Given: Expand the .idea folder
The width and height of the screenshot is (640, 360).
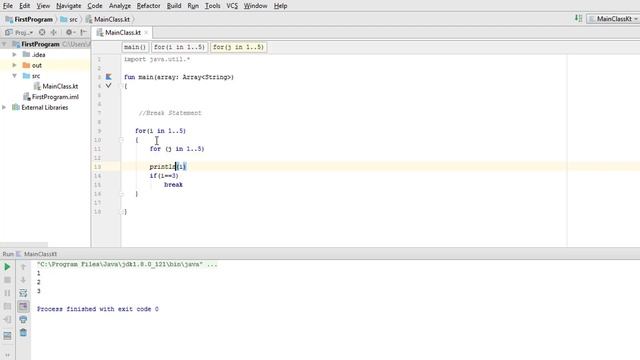Looking at the screenshot, I should [14, 54].
